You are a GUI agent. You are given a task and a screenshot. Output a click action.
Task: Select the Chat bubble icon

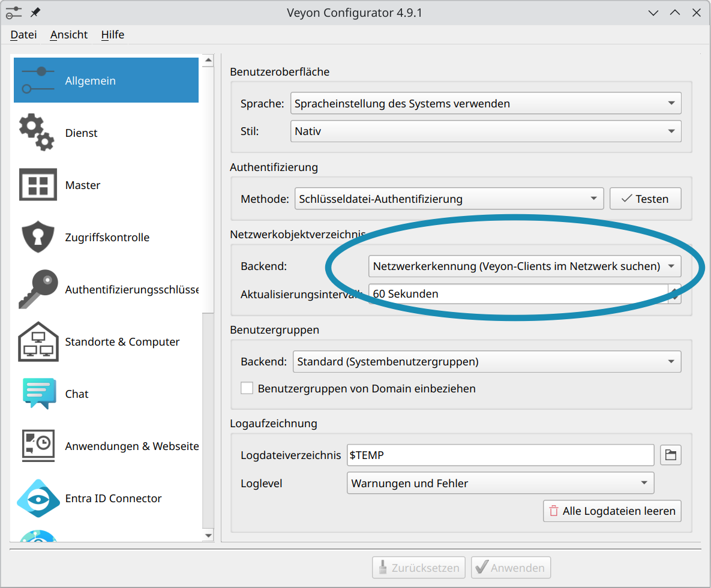coord(37,394)
